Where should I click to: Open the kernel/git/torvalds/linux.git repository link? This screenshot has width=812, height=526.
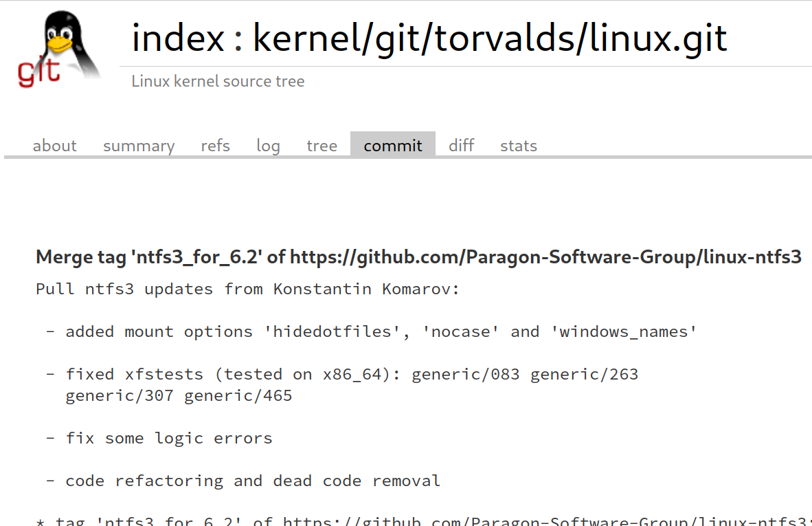[x=490, y=37]
